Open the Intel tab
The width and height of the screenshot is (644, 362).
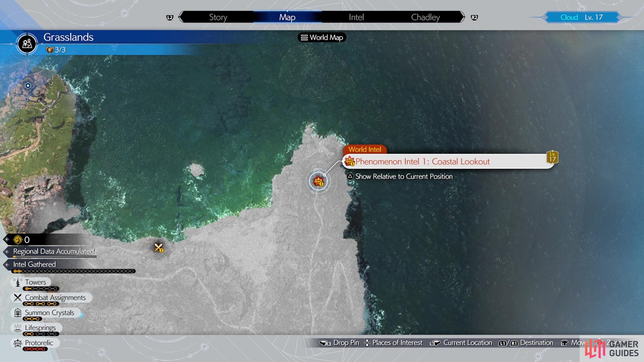coord(356,17)
